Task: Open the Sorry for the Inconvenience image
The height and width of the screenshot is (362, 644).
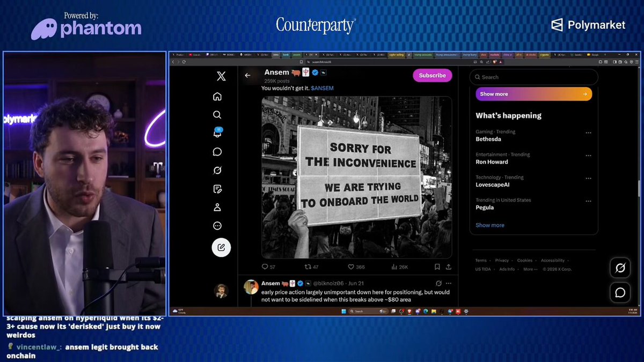Action: point(357,177)
